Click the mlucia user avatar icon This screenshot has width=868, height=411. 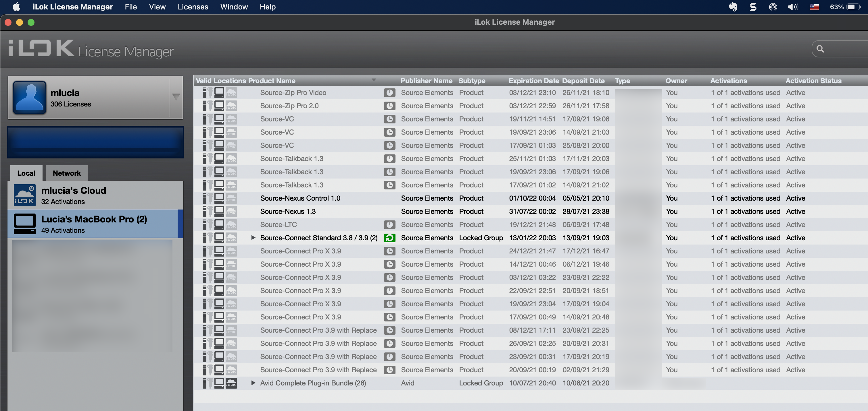tap(29, 97)
